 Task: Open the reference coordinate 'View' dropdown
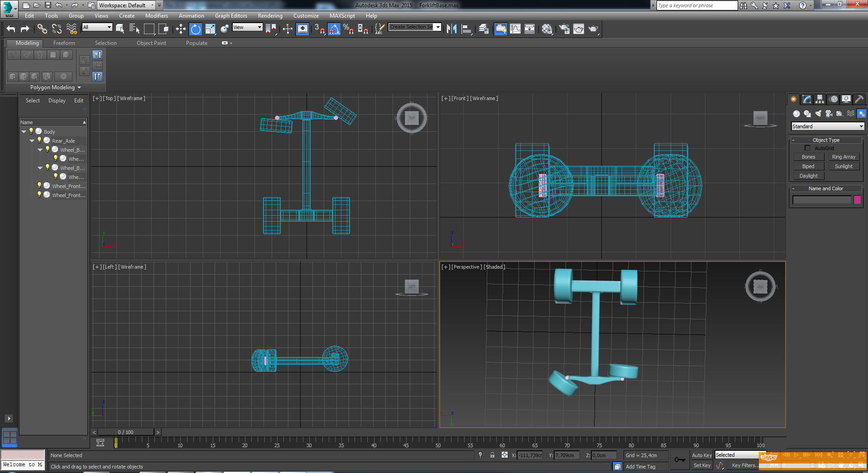247,27
